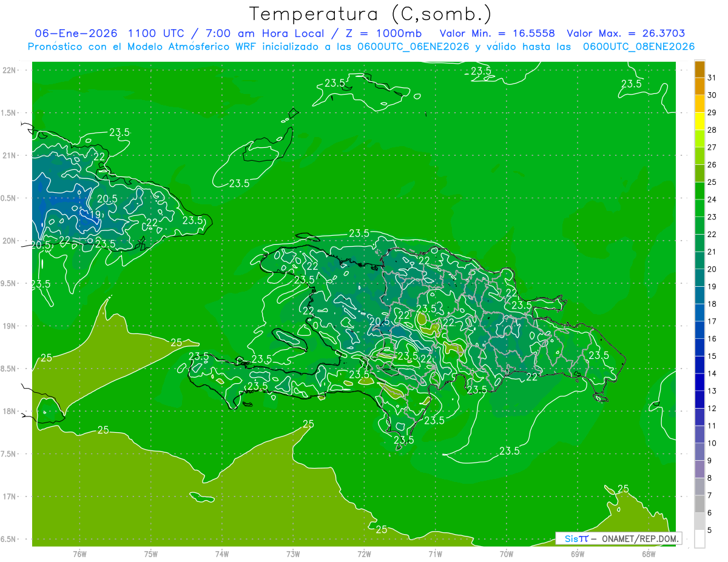Click the legend swatch between 24 and 25
The height and width of the screenshot is (562, 728).
point(699,190)
